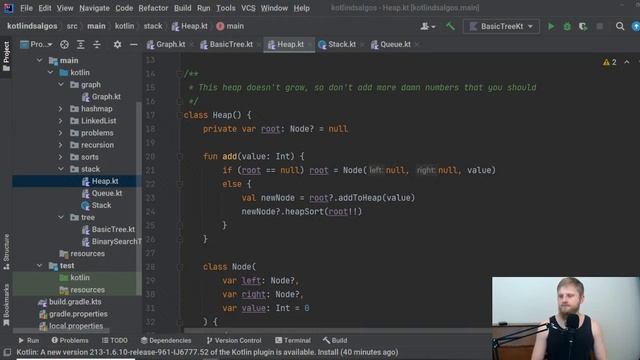Screen dimensions: 640x360
Task: Open the Tools menu
Action: 226,8
